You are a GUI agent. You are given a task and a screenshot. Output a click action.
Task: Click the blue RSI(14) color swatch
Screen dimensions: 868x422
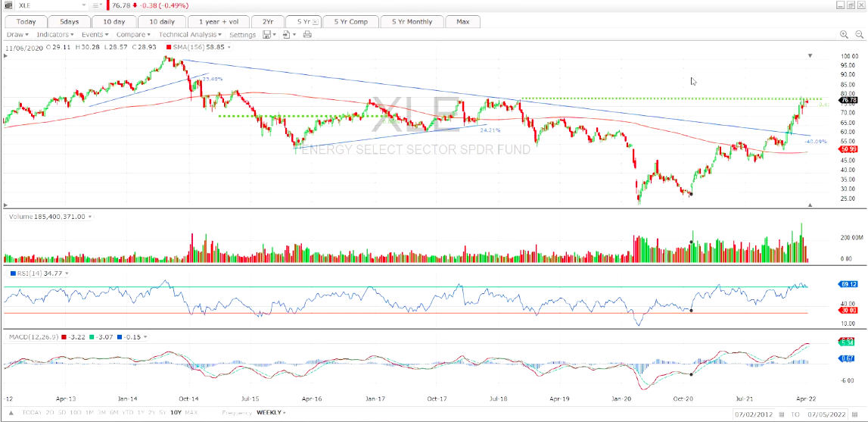tap(12, 274)
